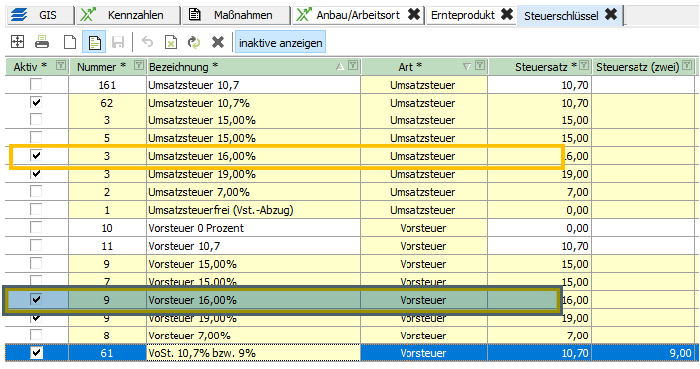Click the yellow lined document icon

click(94, 42)
